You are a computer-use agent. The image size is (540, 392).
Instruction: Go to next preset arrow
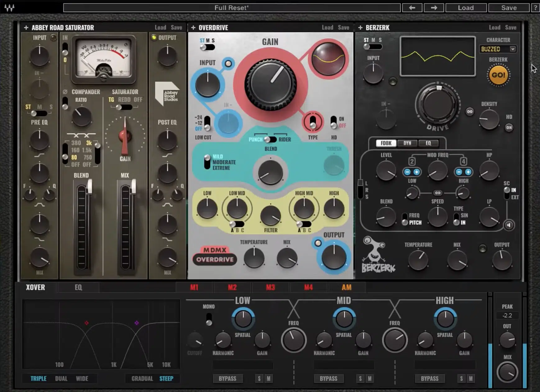click(434, 8)
